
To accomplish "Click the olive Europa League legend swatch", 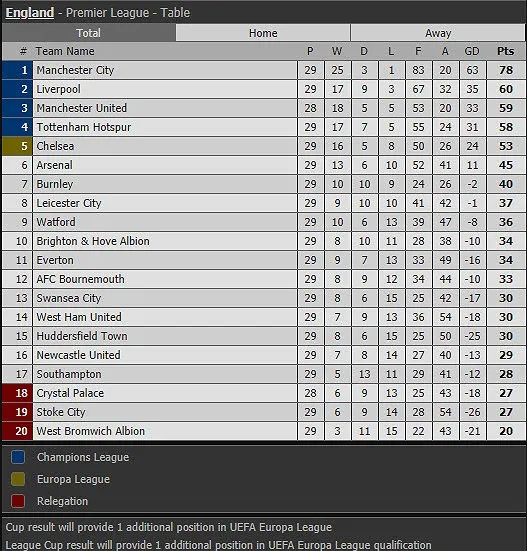I will [x=18, y=479].
